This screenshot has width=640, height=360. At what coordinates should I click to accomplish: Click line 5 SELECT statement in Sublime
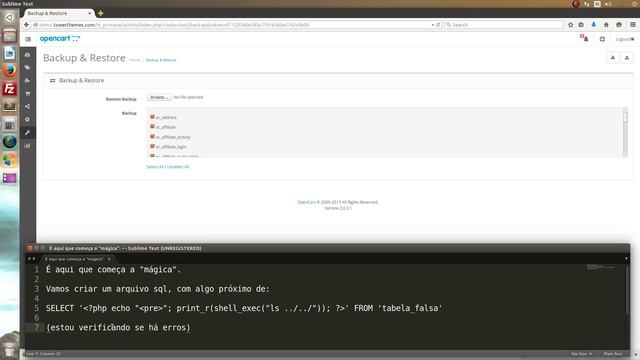[244, 308]
